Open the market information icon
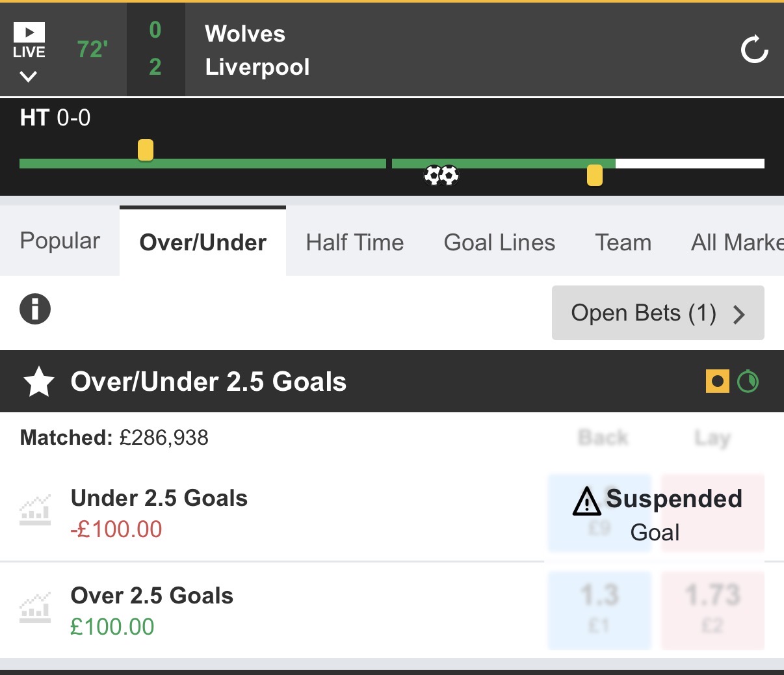This screenshot has height=675, width=784. 35,309
